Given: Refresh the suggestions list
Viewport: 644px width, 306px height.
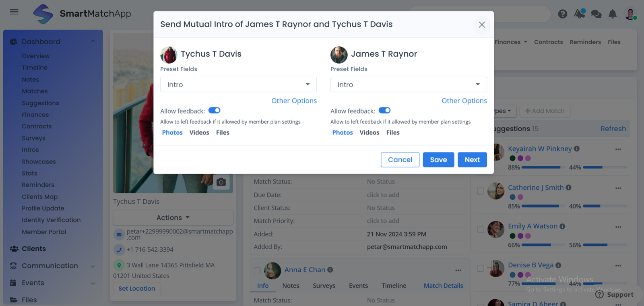Looking at the screenshot, I should [x=613, y=128].
